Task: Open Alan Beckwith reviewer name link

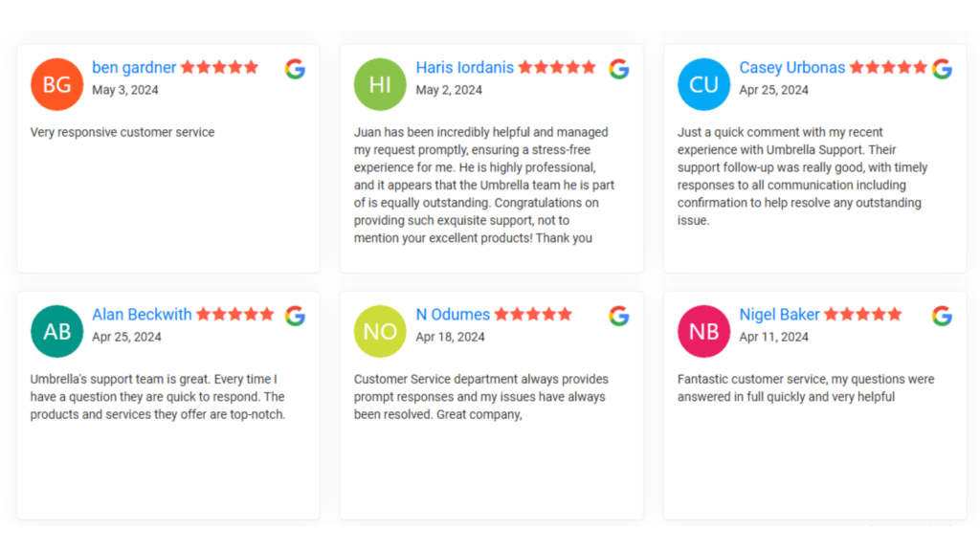Action: pyautogui.click(x=142, y=314)
